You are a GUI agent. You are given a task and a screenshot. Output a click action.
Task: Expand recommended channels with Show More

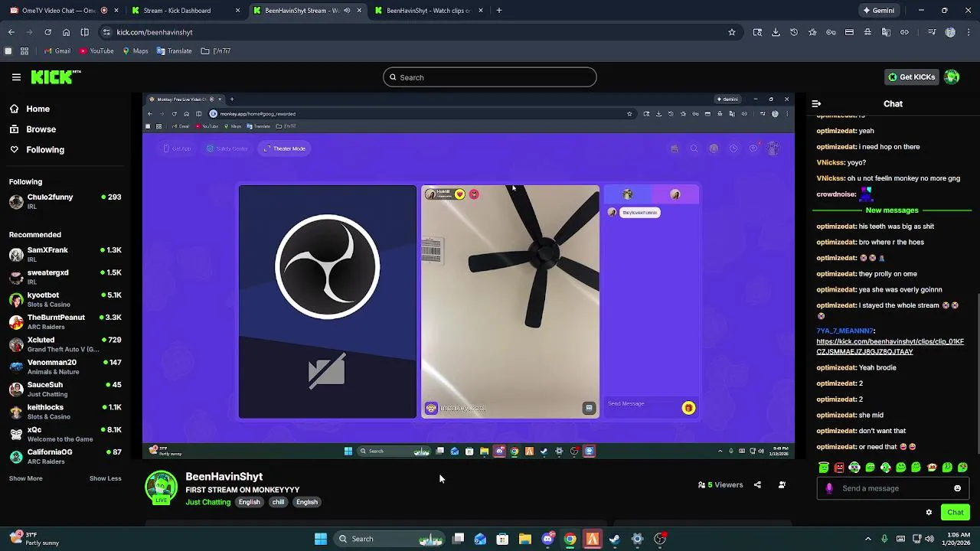point(26,478)
